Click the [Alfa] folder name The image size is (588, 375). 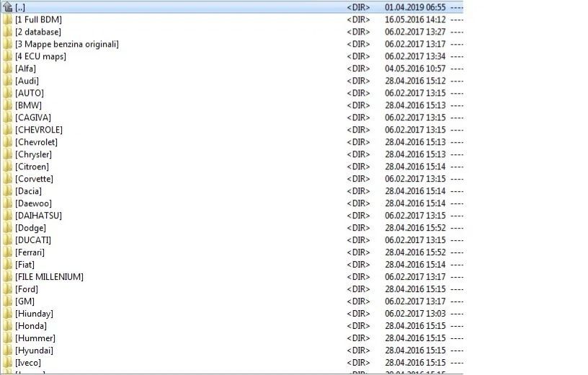(25, 69)
